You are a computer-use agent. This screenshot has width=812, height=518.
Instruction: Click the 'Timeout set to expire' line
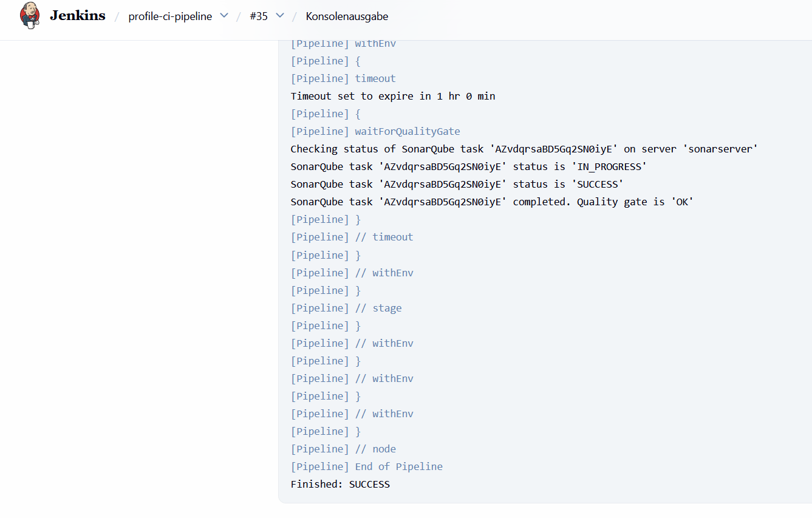[x=392, y=95]
